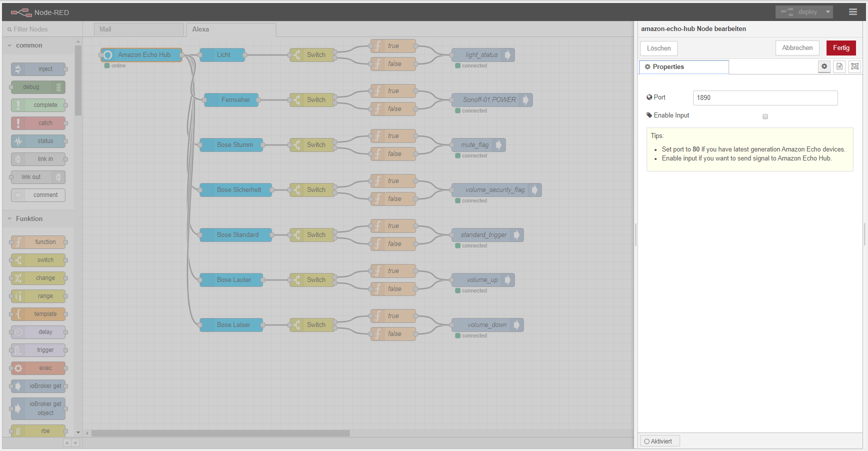
Task: Select the inject palette node
Action: [38, 69]
